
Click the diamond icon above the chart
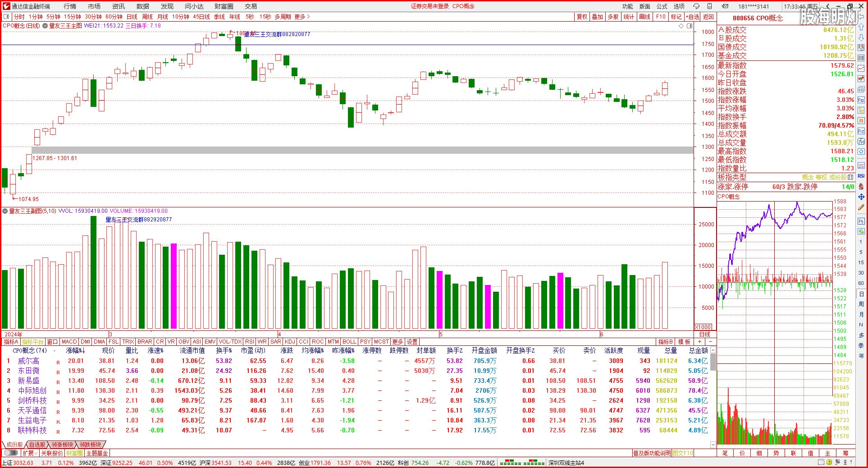coord(681,26)
